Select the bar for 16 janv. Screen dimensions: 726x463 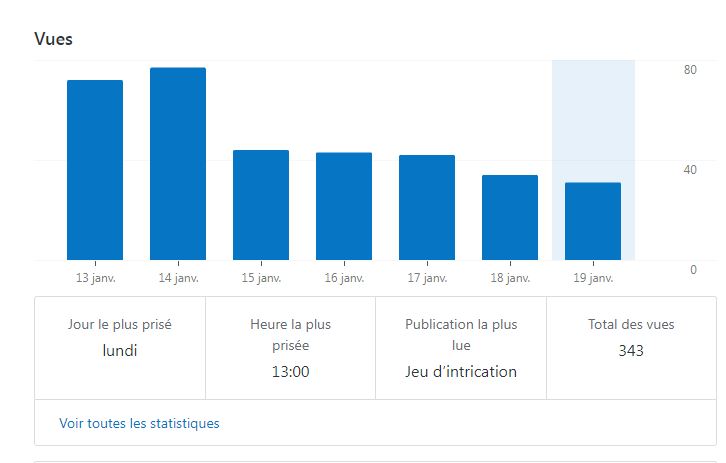[344, 206]
